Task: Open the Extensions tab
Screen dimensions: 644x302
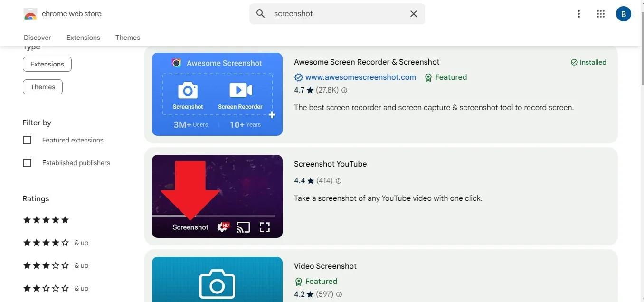Action: [x=83, y=38]
